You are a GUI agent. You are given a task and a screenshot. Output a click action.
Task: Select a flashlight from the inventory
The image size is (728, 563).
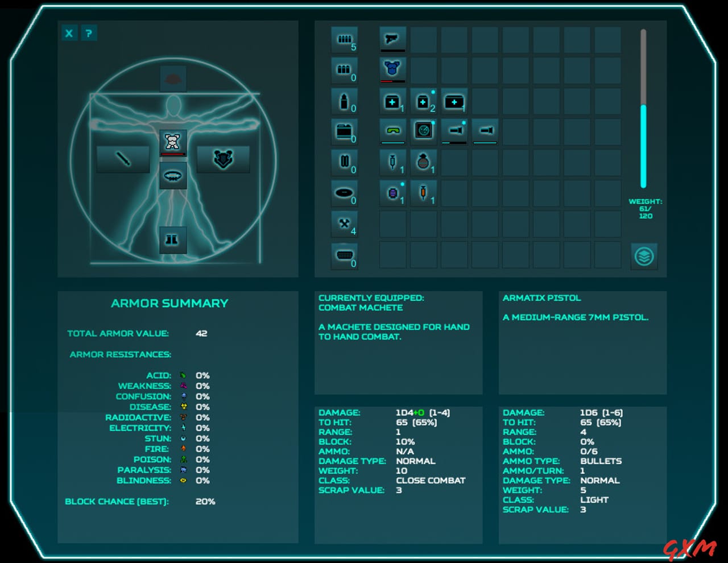click(454, 131)
